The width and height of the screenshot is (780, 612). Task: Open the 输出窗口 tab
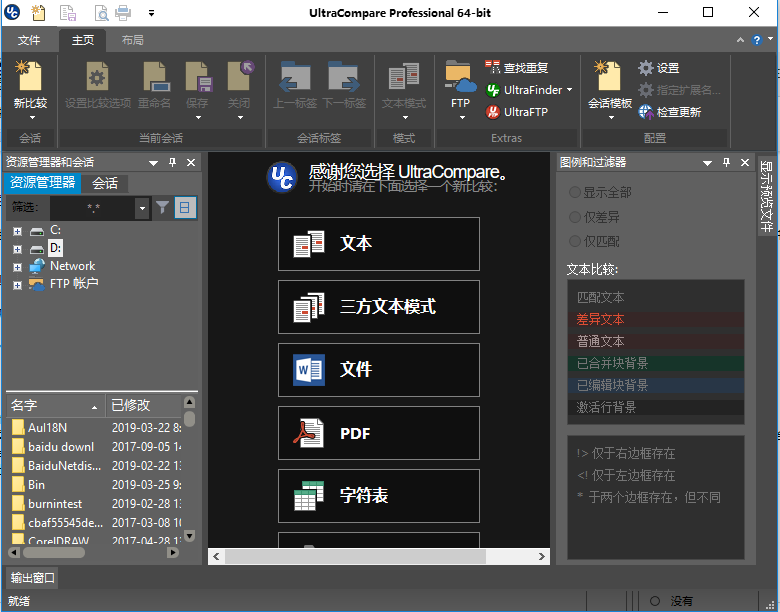point(32,578)
